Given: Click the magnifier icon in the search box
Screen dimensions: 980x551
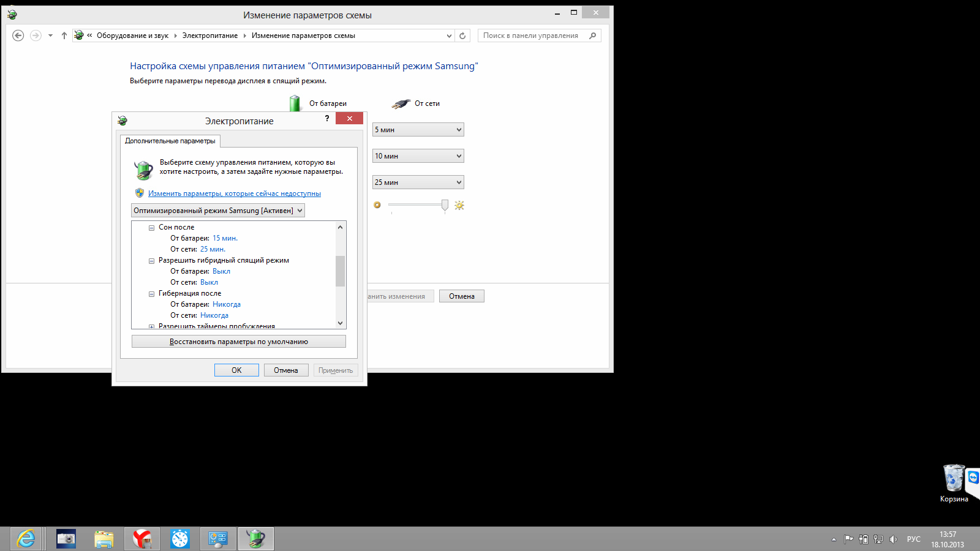Looking at the screenshot, I should pyautogui.click(x=593, y=36).
